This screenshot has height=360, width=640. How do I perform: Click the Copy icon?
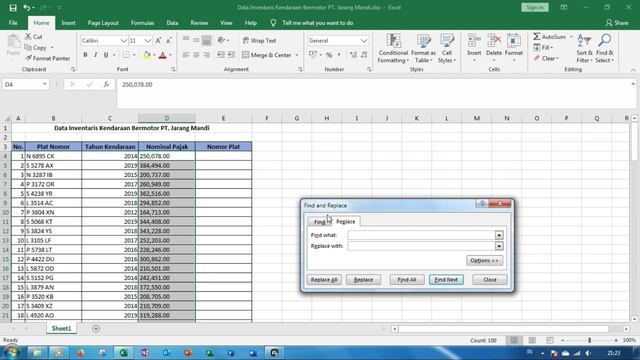pyautogui.click(x=28, y=48)
